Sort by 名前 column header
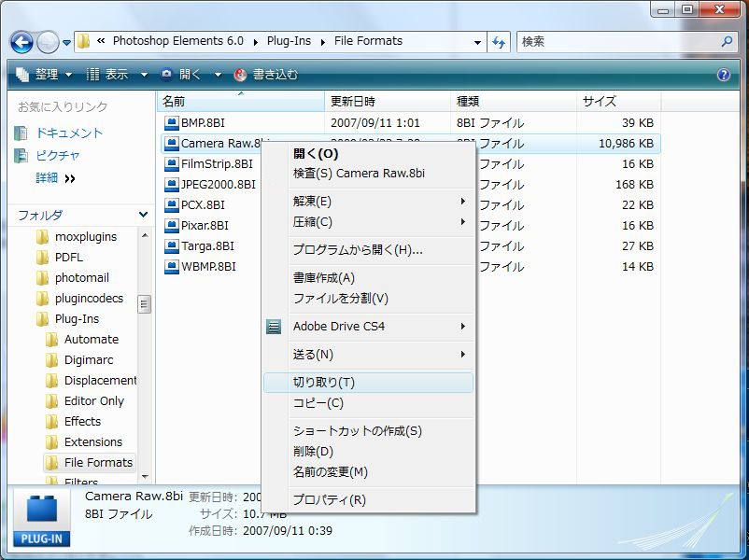 (x=241, y=101)
